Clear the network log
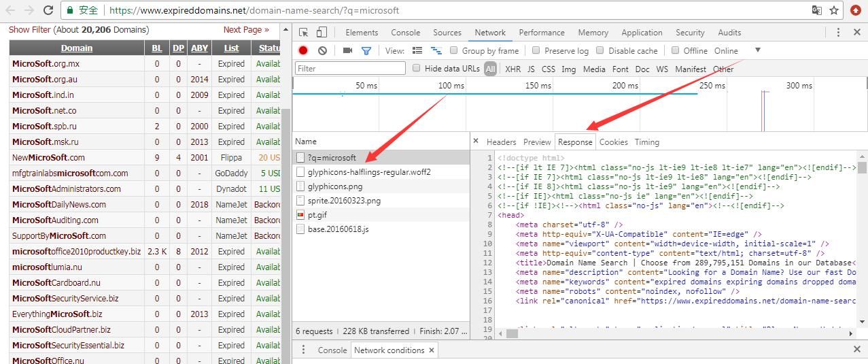Viewport: 868px width, 364px height. click(322, 50)
